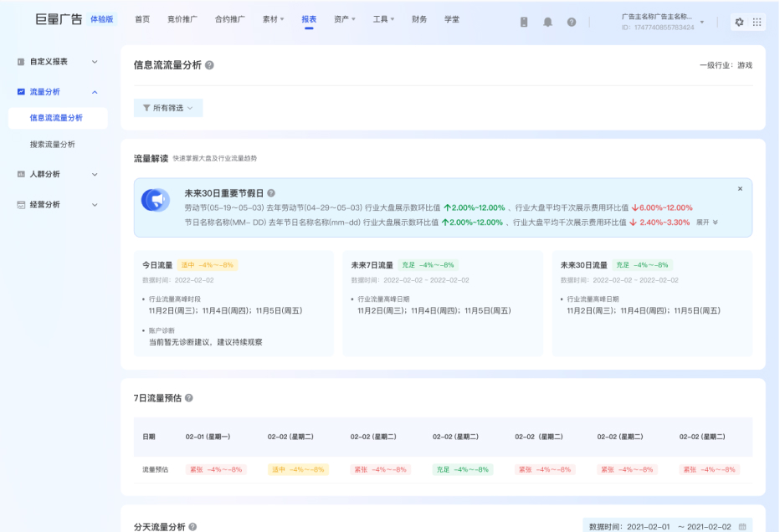Expand the 经营分析 sidebar section
This screenshot has width=780, height=532.
pyautogui.click(x=95, y=205)
